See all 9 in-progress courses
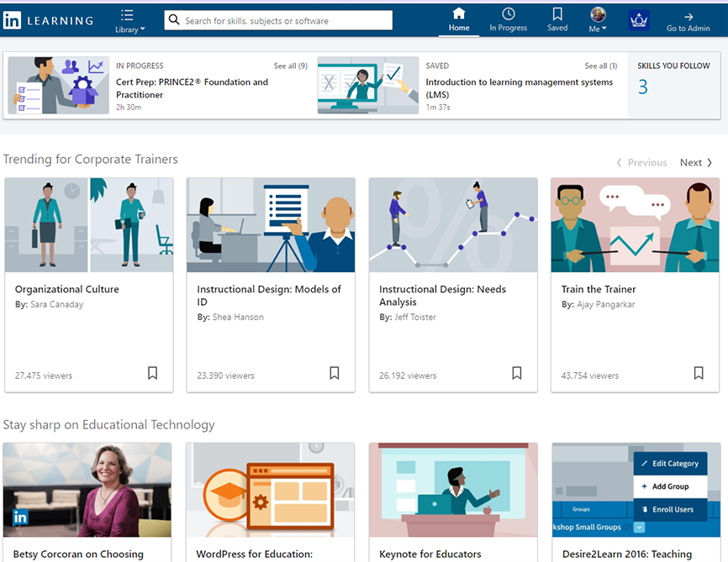Screen dimensions: 728x562 coord(290,66)
